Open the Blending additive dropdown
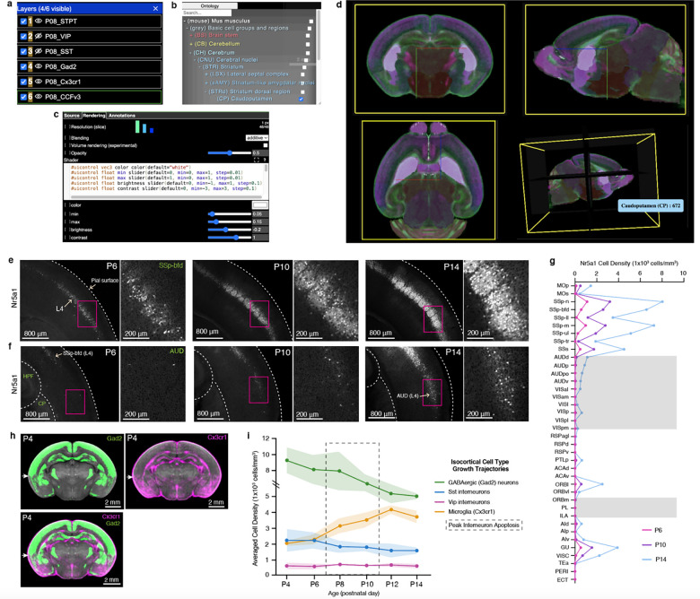Screen dimensions: 700x599 click(257, 138)
